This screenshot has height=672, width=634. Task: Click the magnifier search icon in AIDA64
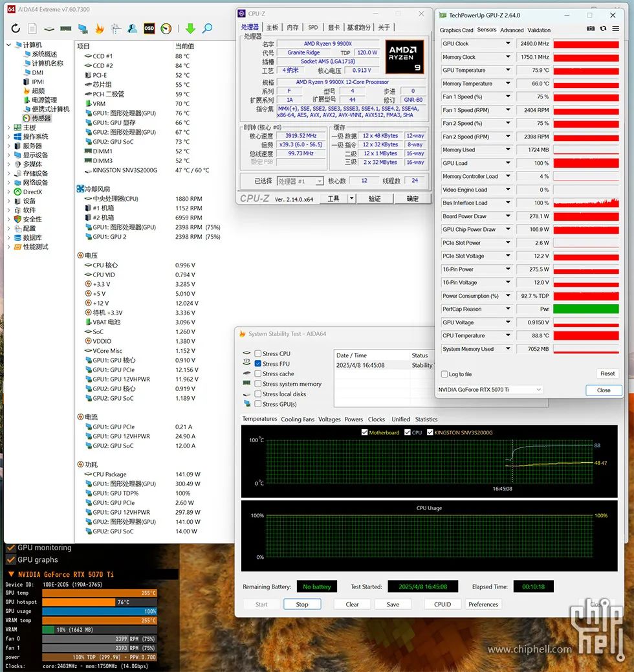point(207,28)
